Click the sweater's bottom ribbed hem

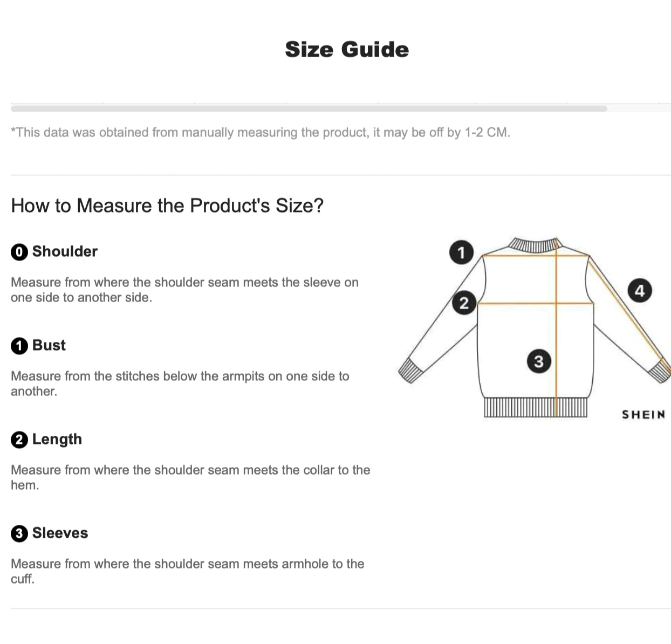tap(535, 407)
